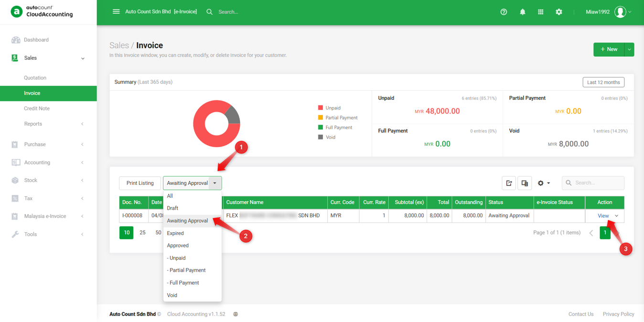Open header settings gear icon

(559, 12)
